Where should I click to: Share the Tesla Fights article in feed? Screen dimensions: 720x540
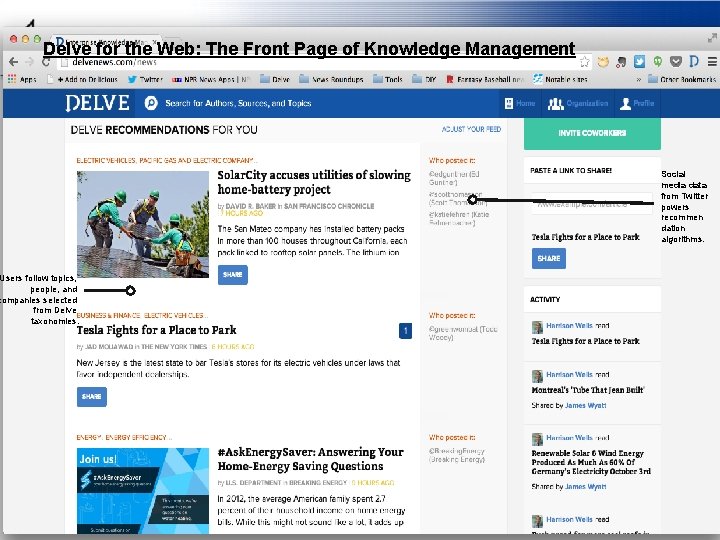(91, 397)
